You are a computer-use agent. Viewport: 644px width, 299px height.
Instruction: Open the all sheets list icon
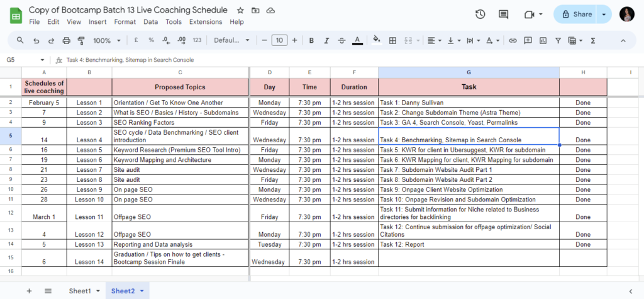click(48, 291)
